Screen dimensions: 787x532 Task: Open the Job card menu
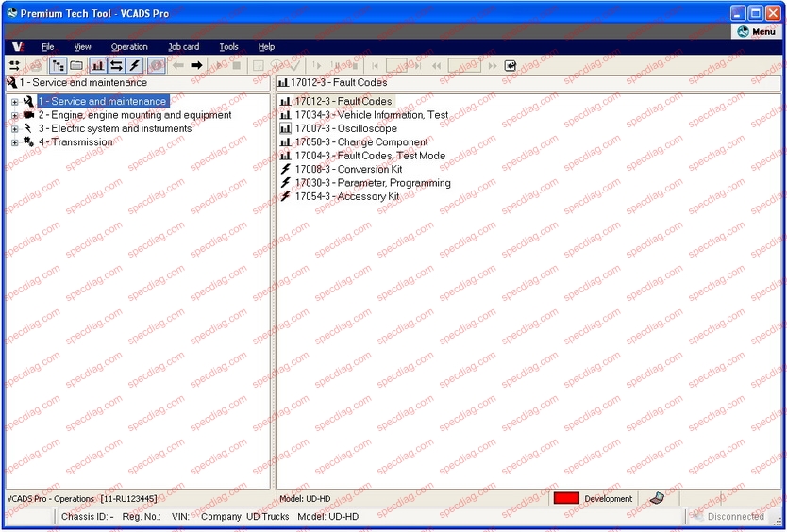point(183,46)
